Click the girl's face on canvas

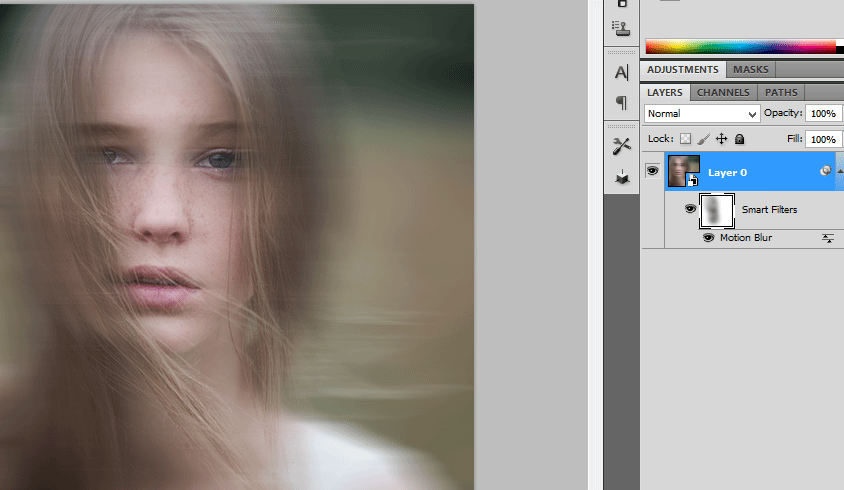(164, 194)
